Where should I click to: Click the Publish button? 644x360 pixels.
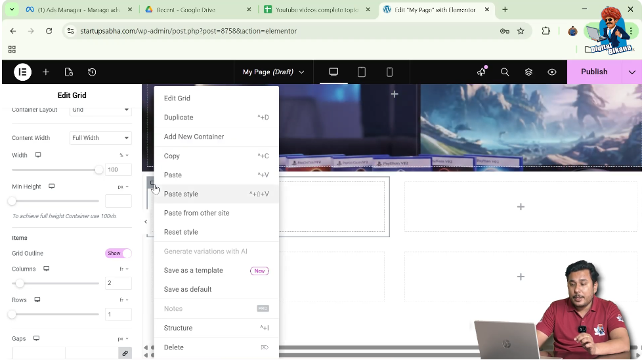(x=594, y=72)
